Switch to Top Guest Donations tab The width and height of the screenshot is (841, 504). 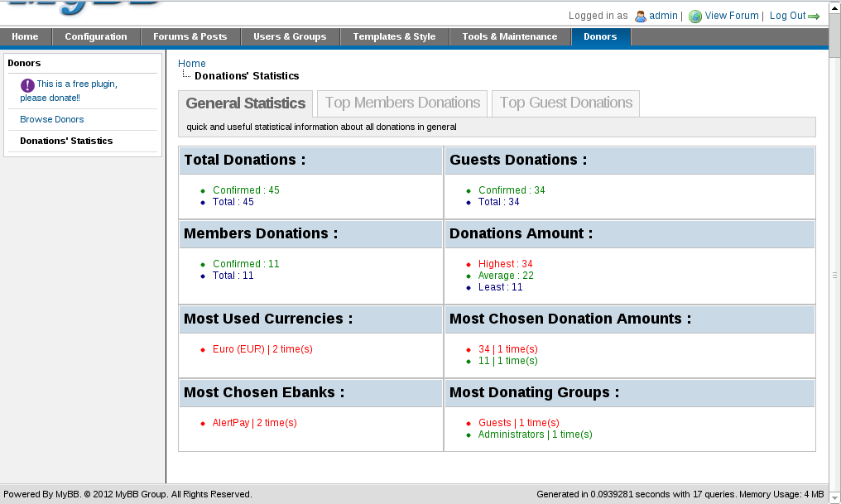[566, 103]
